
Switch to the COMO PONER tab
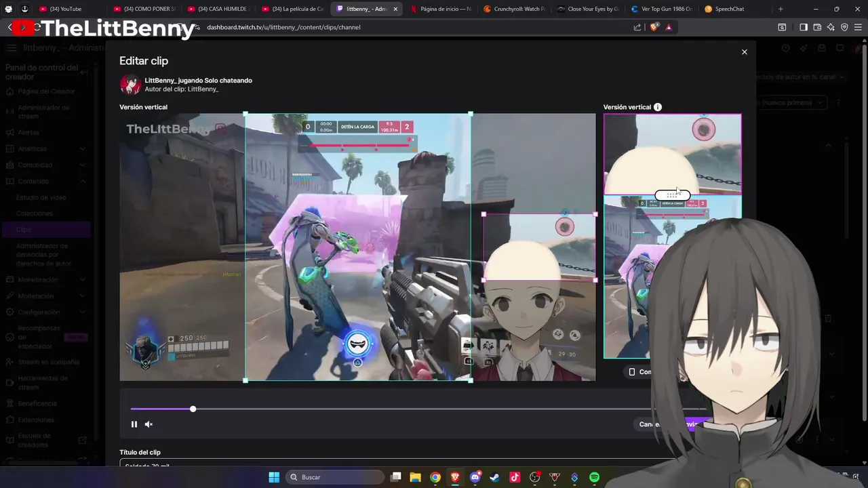tap(144, 9)
